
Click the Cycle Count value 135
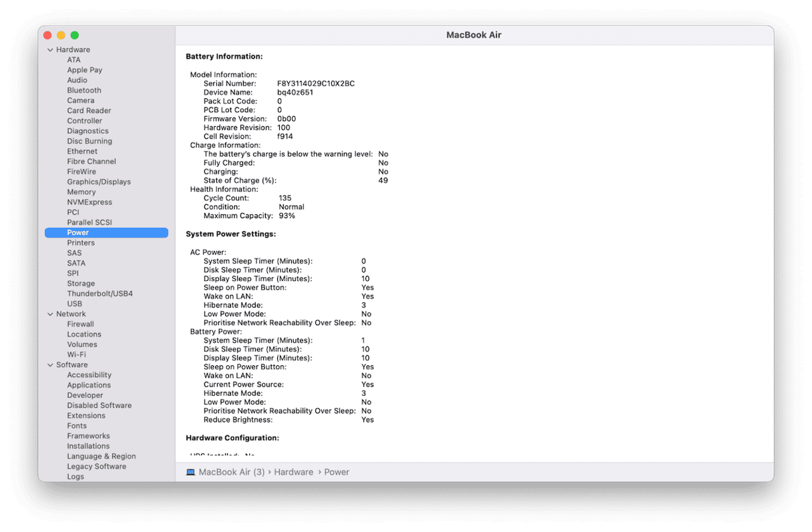pyautogui.click(x=285, y=198)
